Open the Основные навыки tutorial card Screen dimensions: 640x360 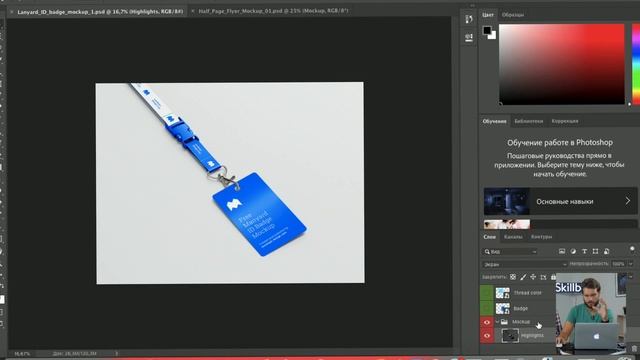click(560, 201)
